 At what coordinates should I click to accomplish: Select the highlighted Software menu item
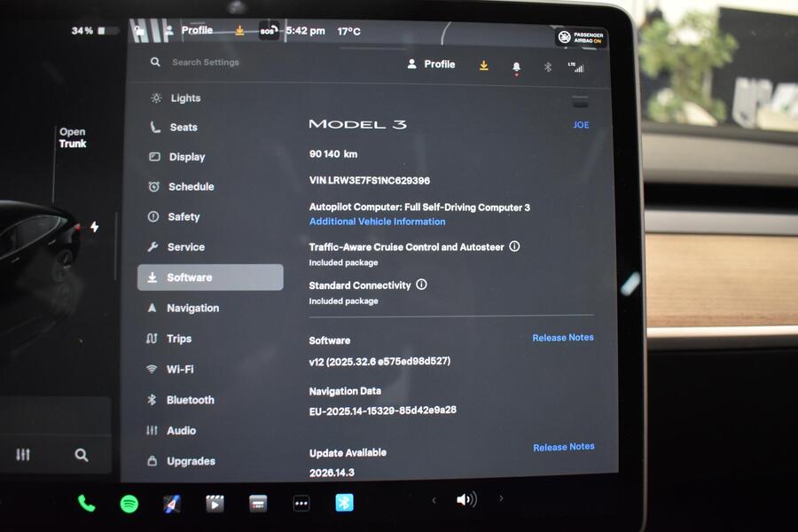pos(210,278)
